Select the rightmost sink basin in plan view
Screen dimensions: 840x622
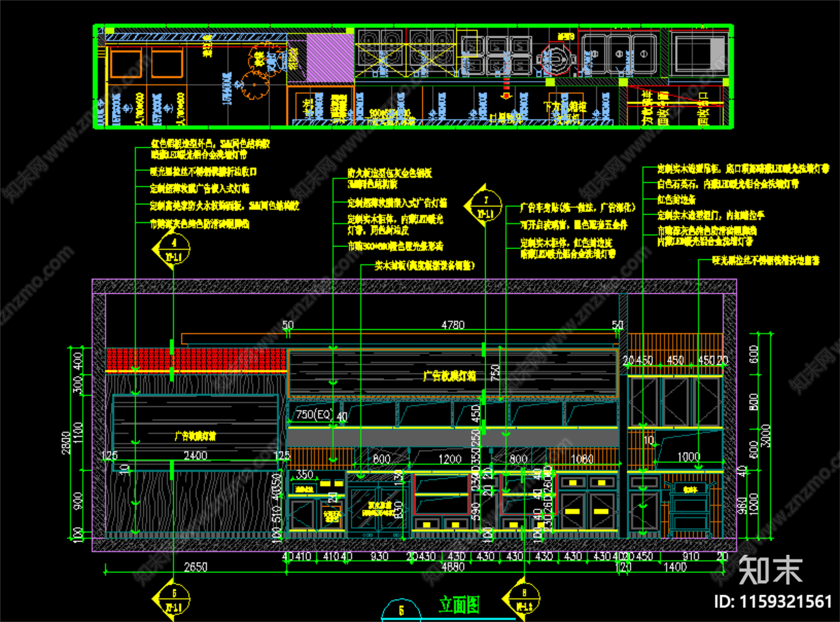point(644,54)
